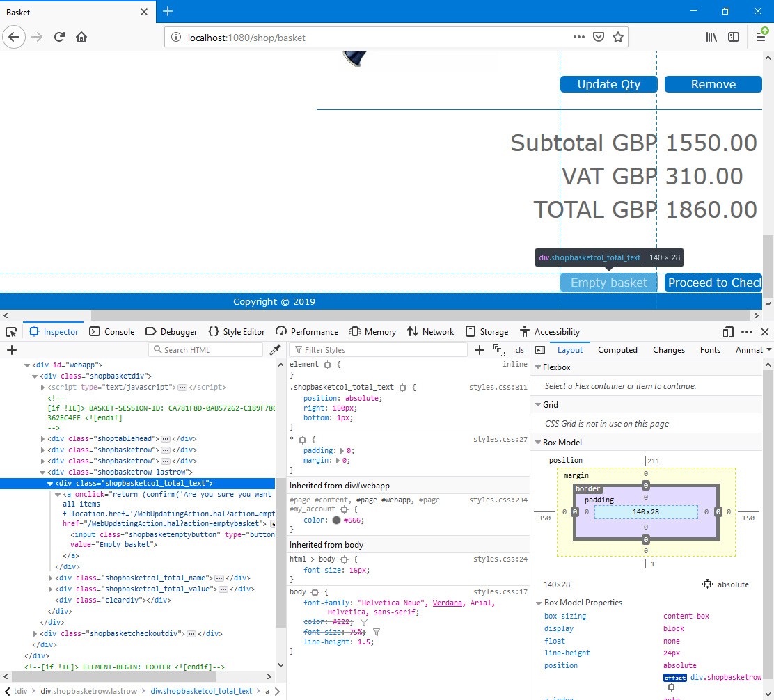Open a new browser tab
This screenshot has height=700, width=774.
(x=168, y=11)
